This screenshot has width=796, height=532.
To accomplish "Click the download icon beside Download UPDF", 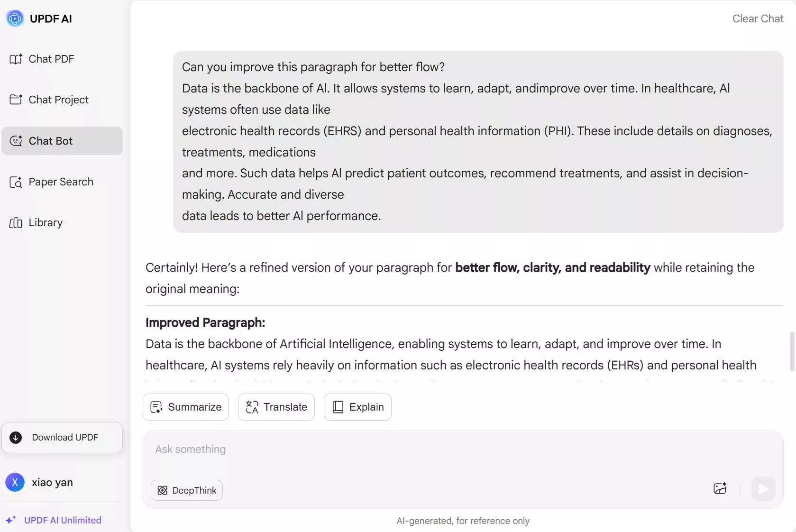I will point(15,438).
